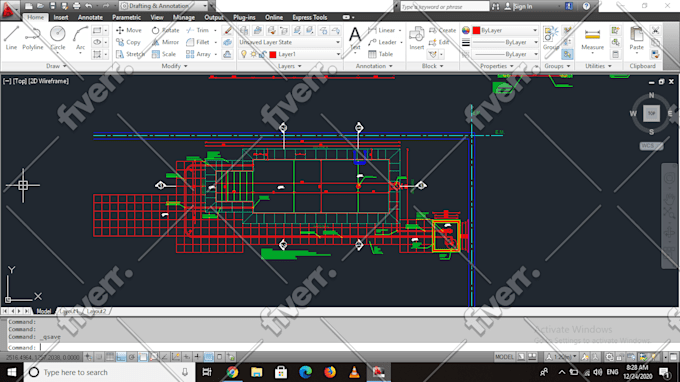
Task: Activate the Copy command
Action: coord(128,42)
